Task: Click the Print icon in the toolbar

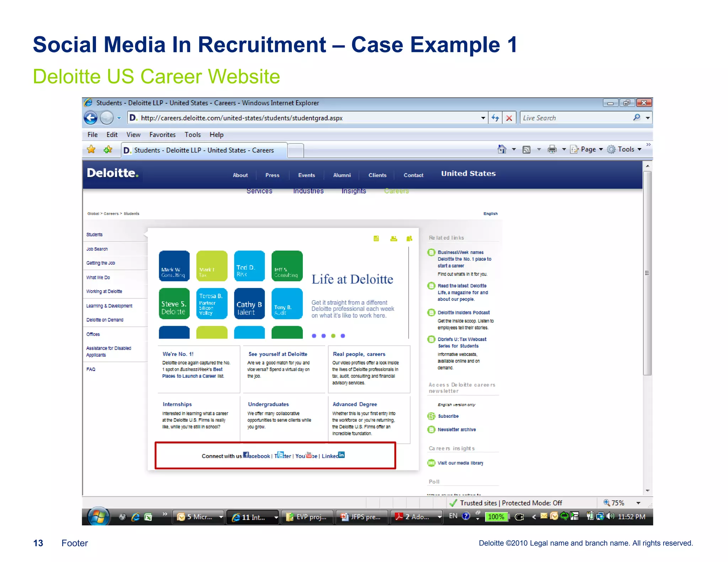Action: (552, 149)
